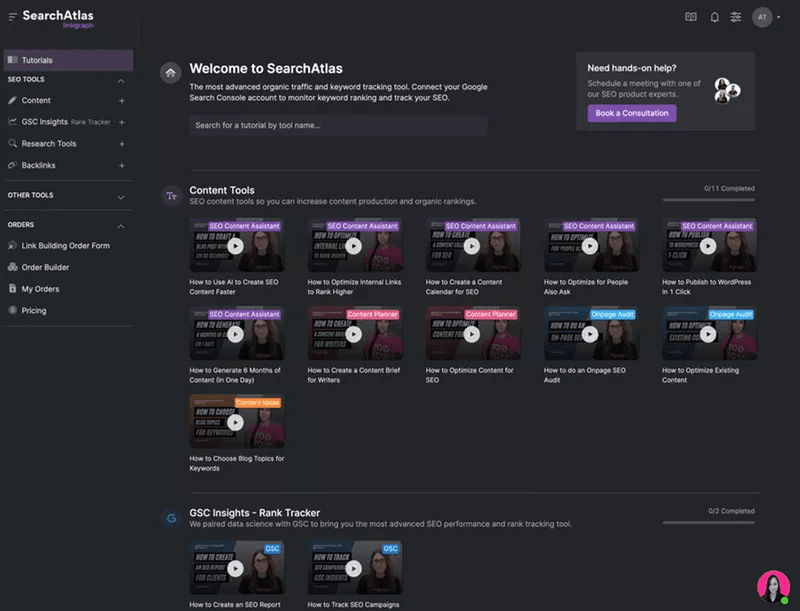This screenshot has height=611, width=800.
Task: Expand Research Tools with its plus icon
Action: click(x=122, y=144)
